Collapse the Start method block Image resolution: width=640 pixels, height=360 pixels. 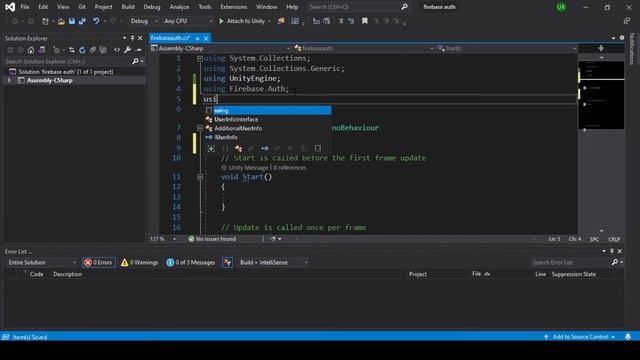pyautogui.click(x=200, y=177)
